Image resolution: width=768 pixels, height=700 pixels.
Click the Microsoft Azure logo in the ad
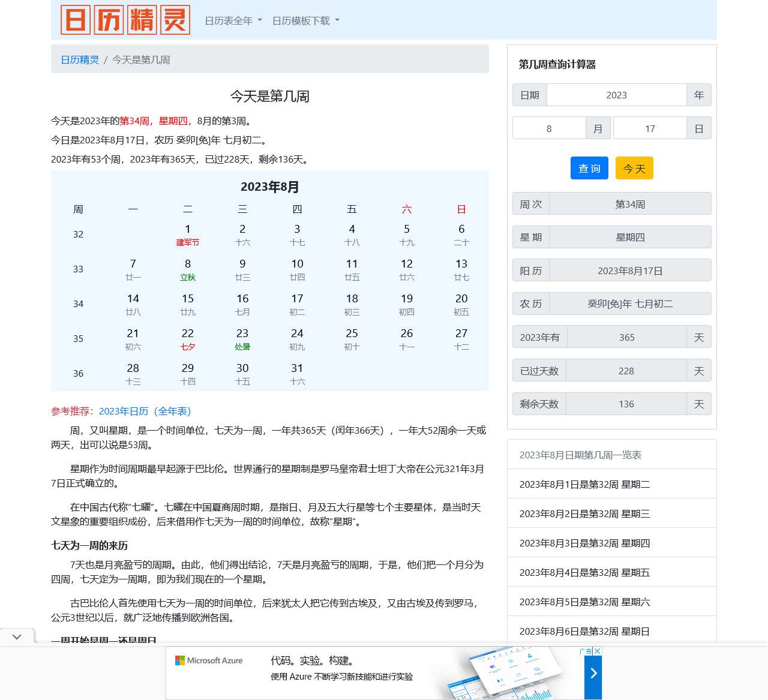tap(209, 660)
